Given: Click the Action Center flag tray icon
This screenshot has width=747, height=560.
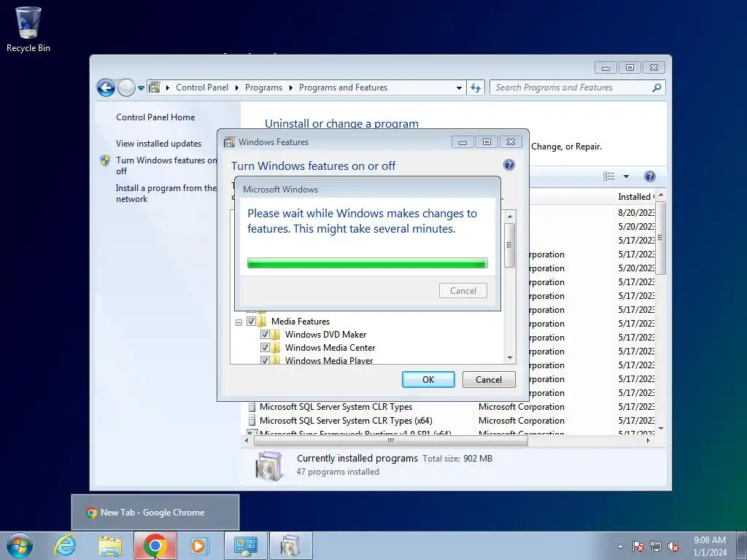Looking at the screenshot, I should click(x=638, y=546).
